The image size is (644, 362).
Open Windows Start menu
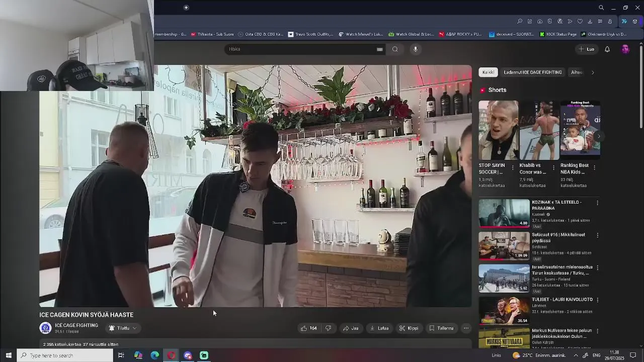pyautogui.click(x=9, y=355)
